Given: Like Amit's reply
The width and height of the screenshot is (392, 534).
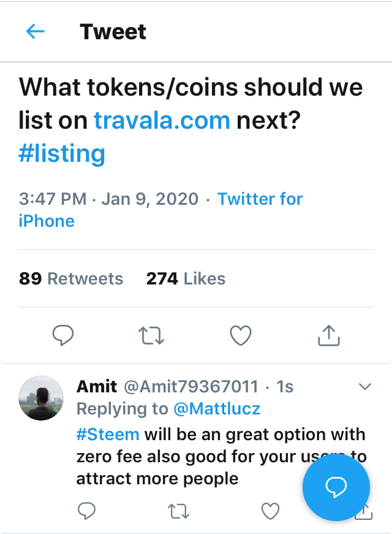Looking at the screenshot, I should pos(270,511).
